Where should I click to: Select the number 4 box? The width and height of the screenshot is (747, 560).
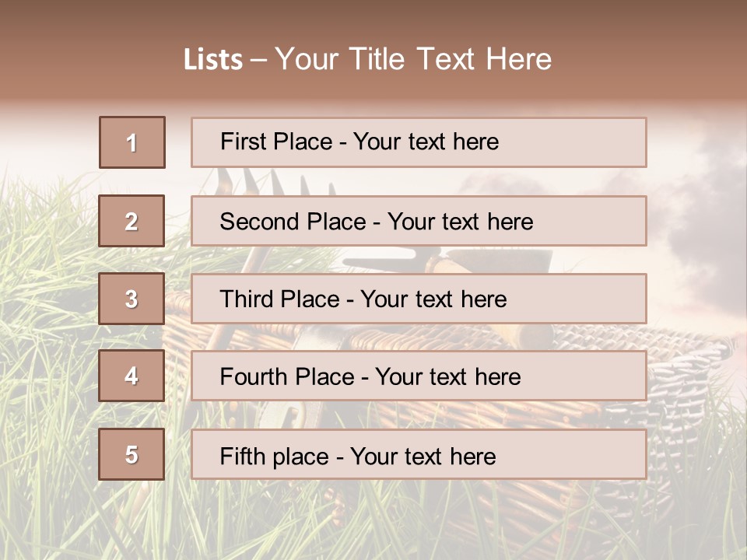[132, 376]
